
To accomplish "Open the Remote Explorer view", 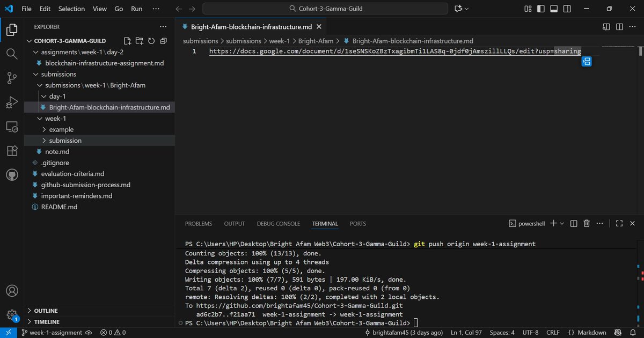I will pyautogui.click(x=12, y=127).
